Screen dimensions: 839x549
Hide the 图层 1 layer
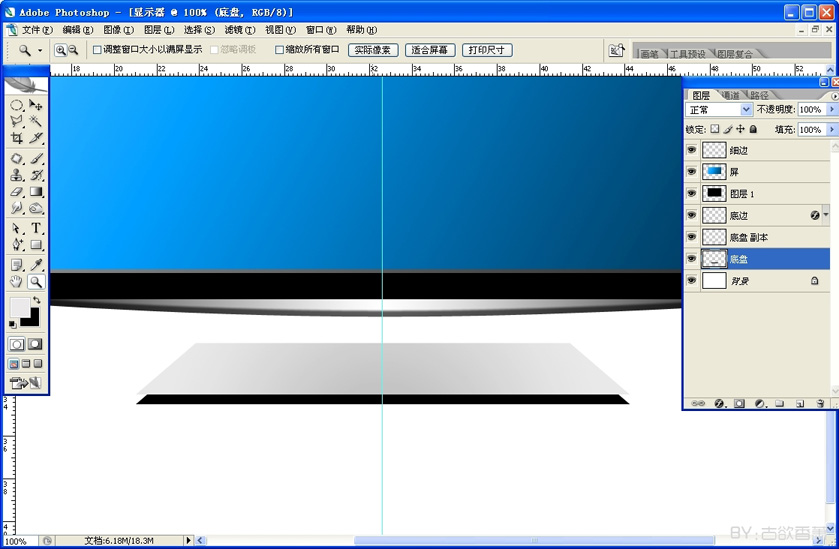[691, 193]
